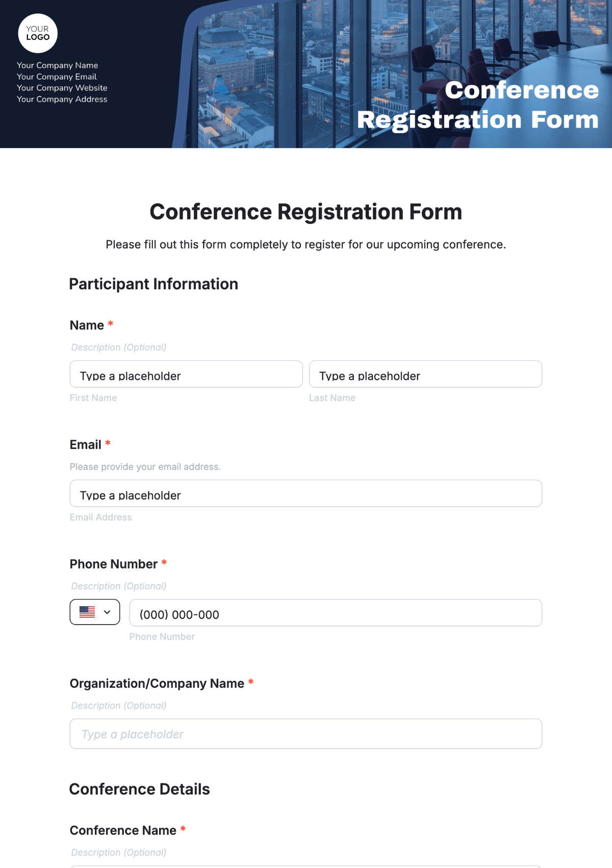Image resolution: width=612 pixels, height=868 pixels.
Task: Click the Participant Information section heading
Action: pos(154,284)
